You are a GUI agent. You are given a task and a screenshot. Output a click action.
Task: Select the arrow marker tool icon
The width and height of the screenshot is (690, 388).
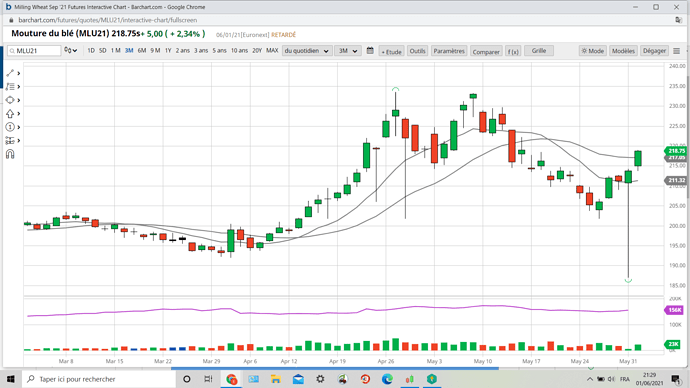coord(10,113)
